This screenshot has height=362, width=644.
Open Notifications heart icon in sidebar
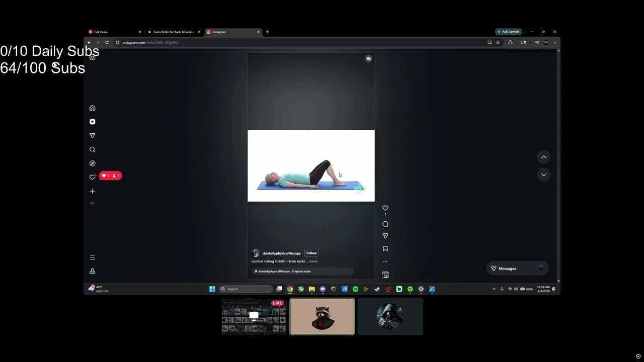(92, 177)
